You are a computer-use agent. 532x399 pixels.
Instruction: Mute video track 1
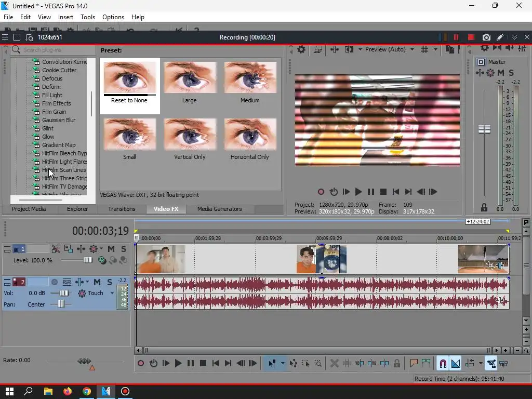pyautogui.click(x=111, y=249)
